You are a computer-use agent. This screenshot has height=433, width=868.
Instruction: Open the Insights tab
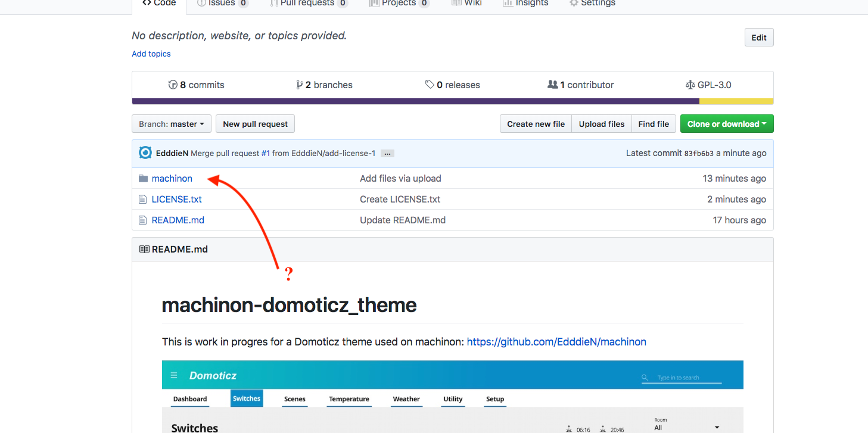[525, 4]
